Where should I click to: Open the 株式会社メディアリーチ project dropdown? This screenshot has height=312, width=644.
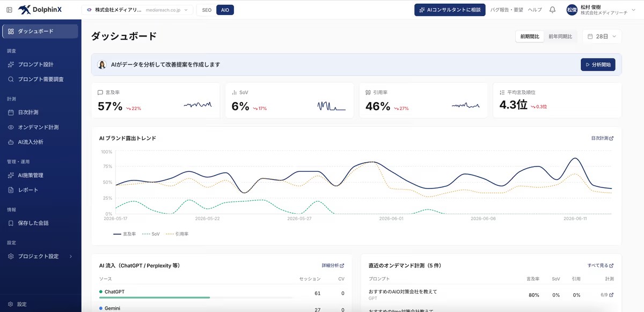(x=137, y=10)
